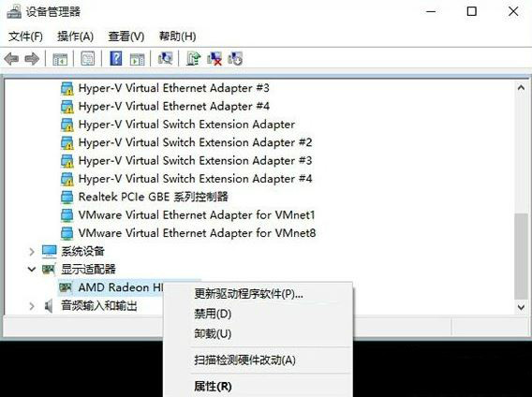Image resolution: width=532 pixels, height=397 pixels.
Task: Toggle the console tree pane icon
Action: click(x=60, y=59)
